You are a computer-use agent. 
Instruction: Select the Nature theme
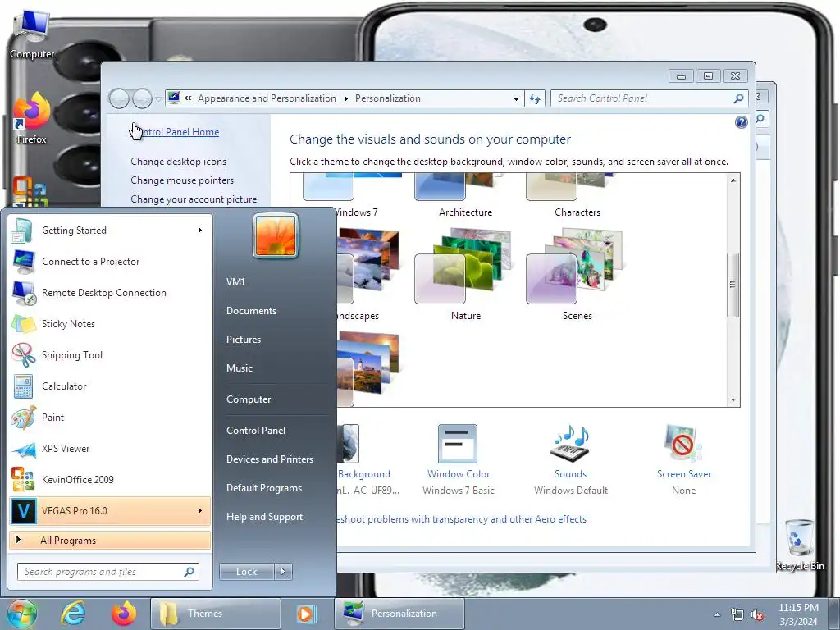(x=465, y=274)
